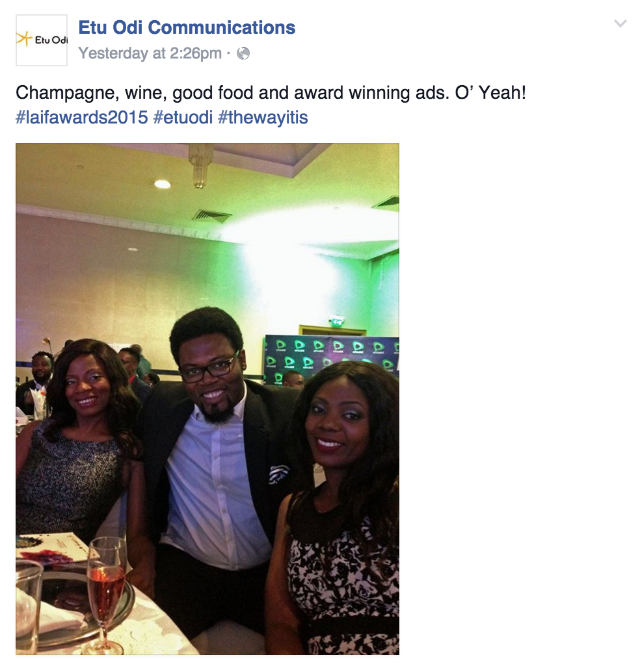Click the striped pocket square in photo
This screenshot has width=640, height=672.
(278, 474)
